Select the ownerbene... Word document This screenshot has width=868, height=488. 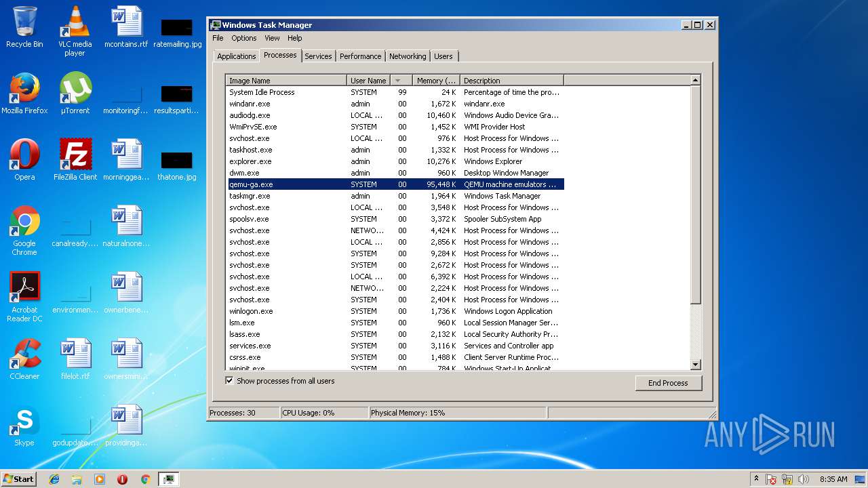click(x=126, y=293)
